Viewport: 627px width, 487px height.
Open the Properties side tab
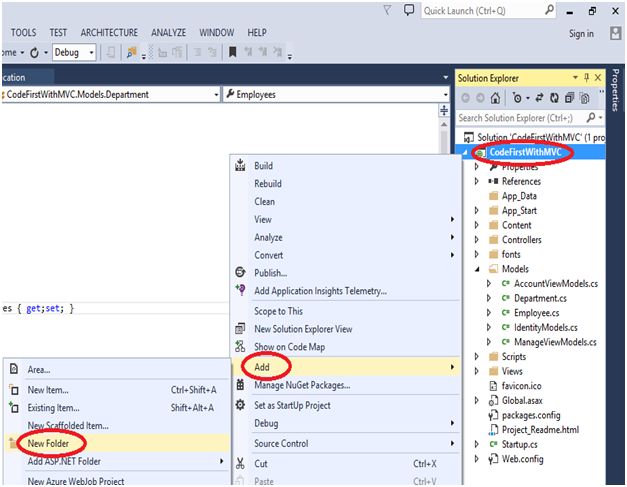pyautogui.click(x=615, y=90)
